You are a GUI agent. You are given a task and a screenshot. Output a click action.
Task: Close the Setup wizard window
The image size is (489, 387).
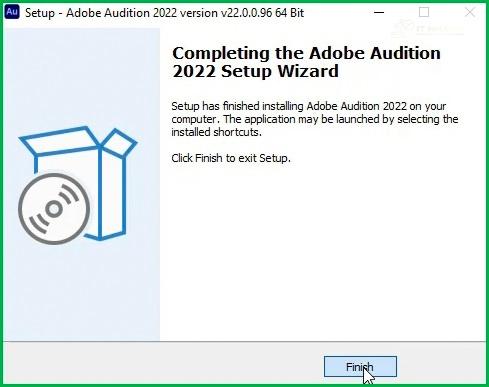(x=470, y=13)
